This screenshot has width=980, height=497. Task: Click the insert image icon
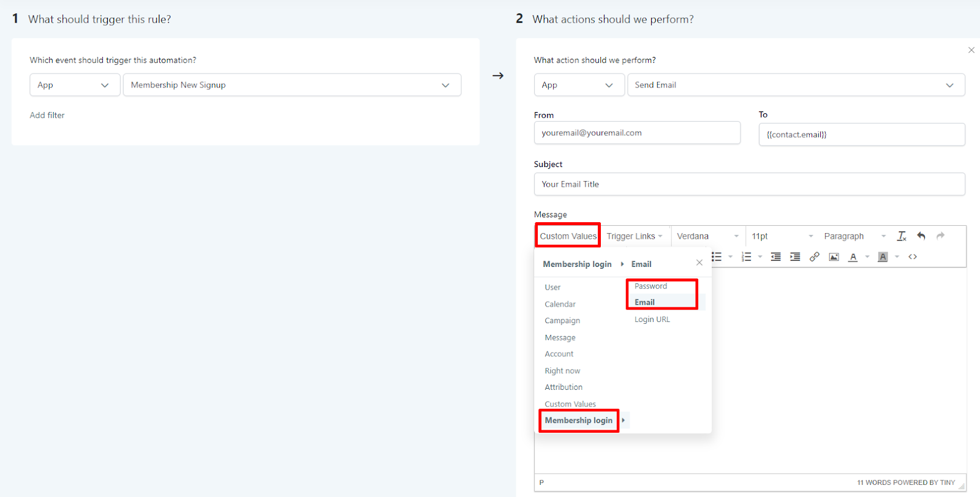click(x=834, y=257)
